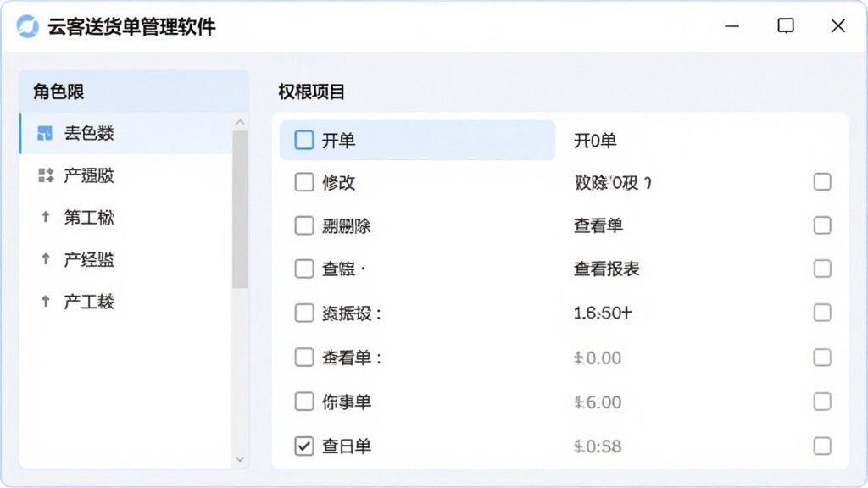Image resolution: width=868 pixels, height=488 pixels.
Task: Click the grid icon beside 产𤩽燚
Action: [x=46, y=175]
